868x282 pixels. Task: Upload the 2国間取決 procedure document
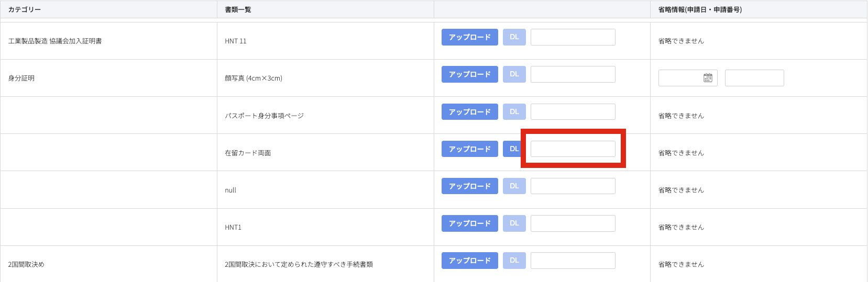[x=469, y=261]
